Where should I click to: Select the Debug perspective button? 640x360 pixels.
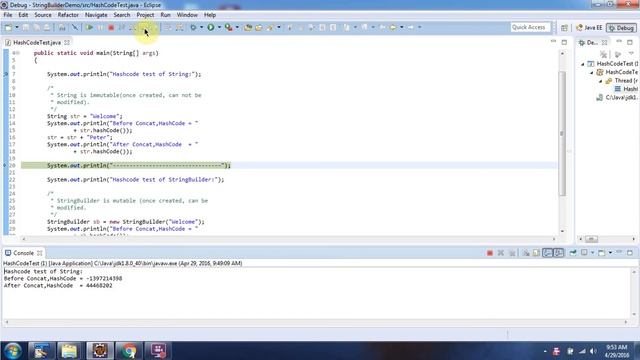pos(621,28)
